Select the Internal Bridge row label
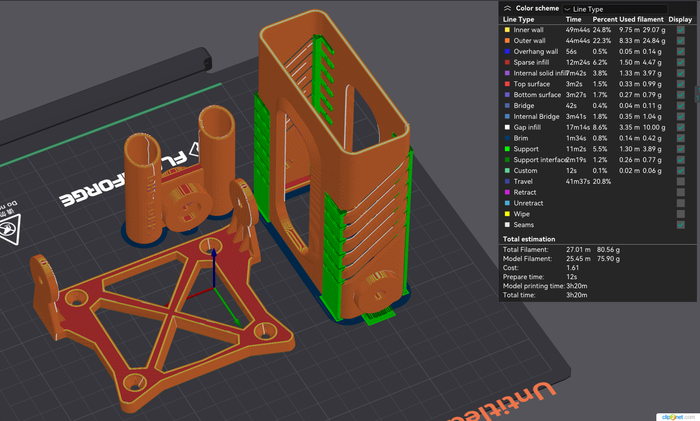700x421 pixels. tap(535, 117)
